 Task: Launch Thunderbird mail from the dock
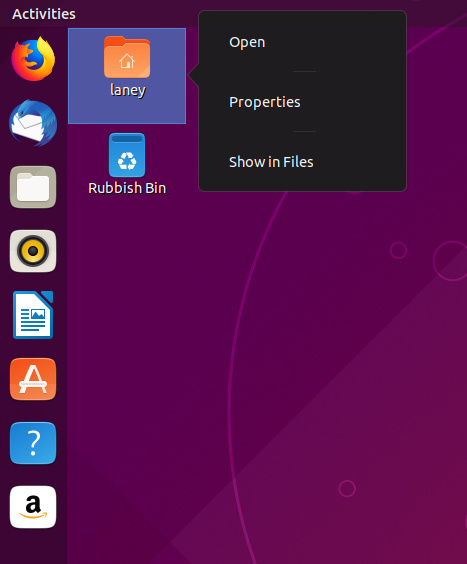[33, 123]
